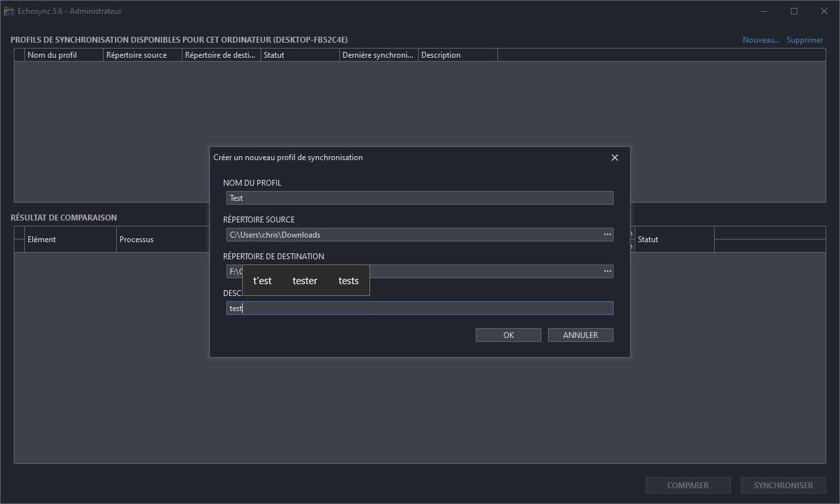This screenshot has height=504, width=840.
Task: Open the browse icon for Répertoire source
Action: click(607, 234)
